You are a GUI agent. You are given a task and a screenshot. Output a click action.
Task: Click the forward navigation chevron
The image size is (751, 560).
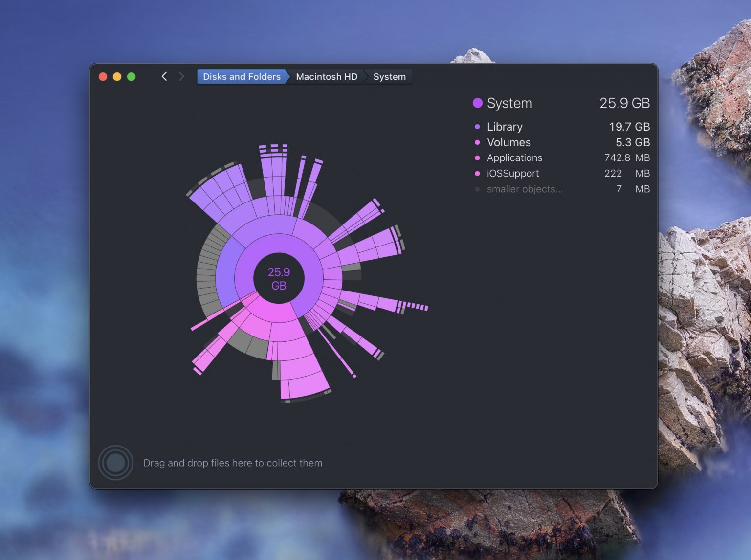click(181, 76)
